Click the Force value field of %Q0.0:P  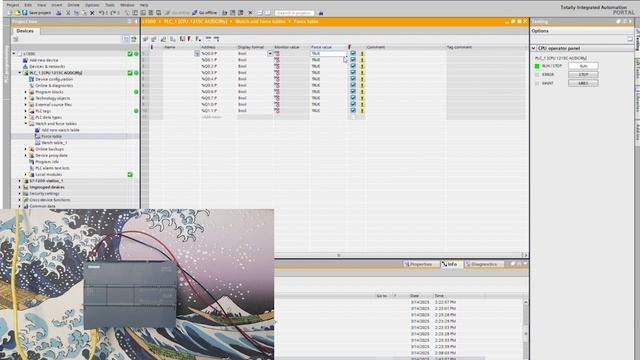tap(328, 53)
